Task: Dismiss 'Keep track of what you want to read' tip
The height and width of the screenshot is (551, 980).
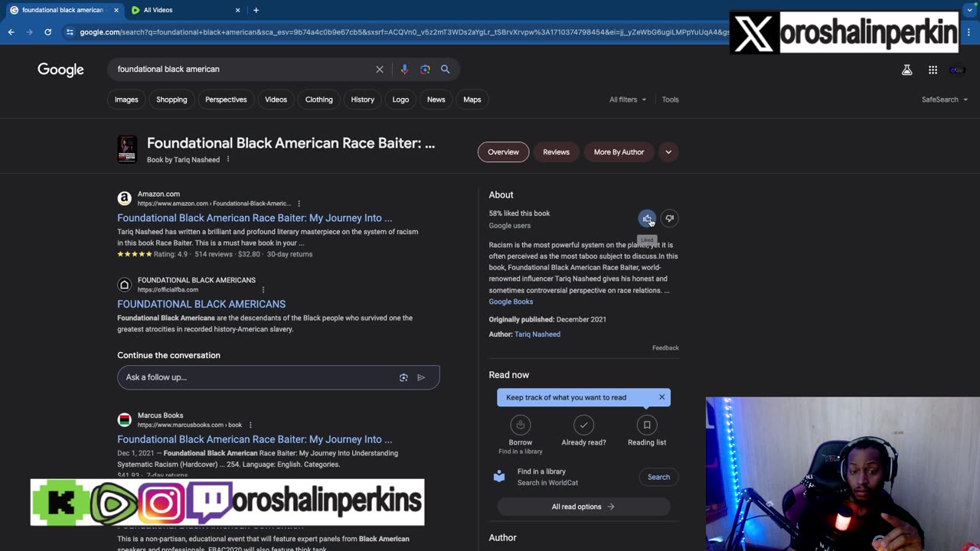Action: [661, 397]
